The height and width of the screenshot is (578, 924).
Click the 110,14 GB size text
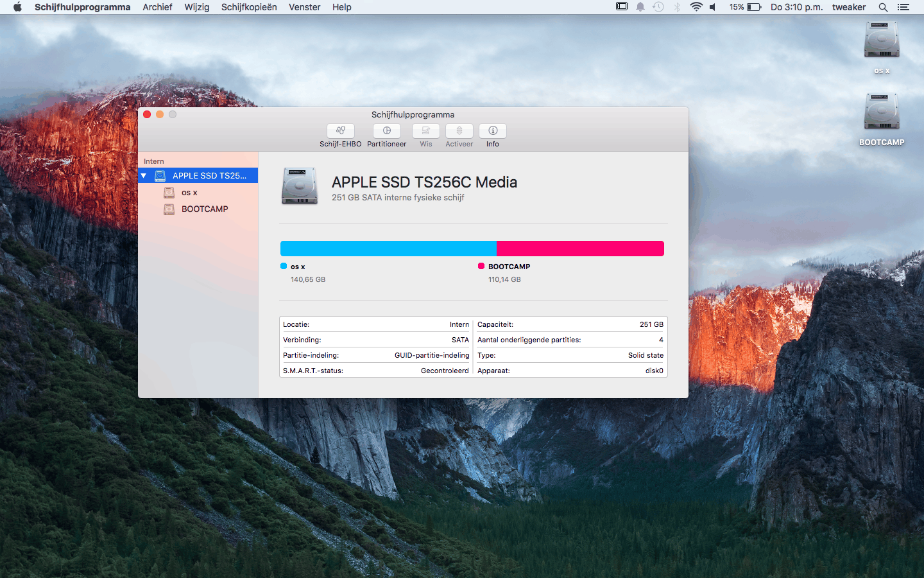(x=504, y=279)
